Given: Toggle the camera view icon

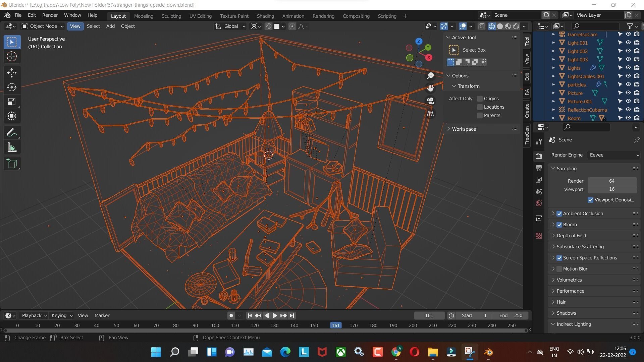Looking at the screenshot, I should tap(430, 101).
